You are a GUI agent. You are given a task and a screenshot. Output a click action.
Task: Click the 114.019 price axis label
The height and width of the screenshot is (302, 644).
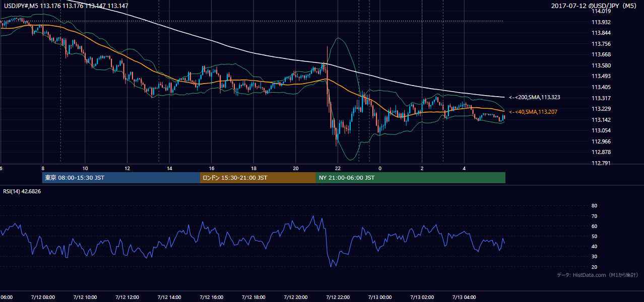601,11
